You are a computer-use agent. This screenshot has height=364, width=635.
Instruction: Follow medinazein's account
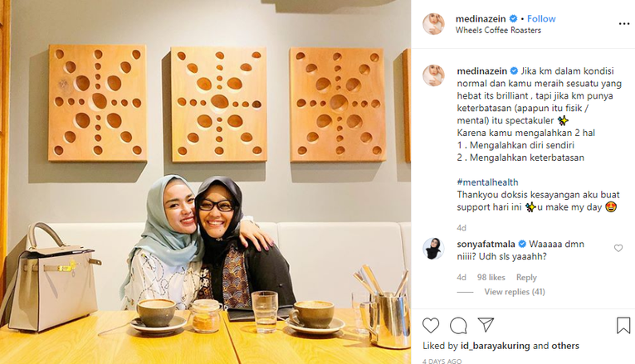[x=541, y=18]
